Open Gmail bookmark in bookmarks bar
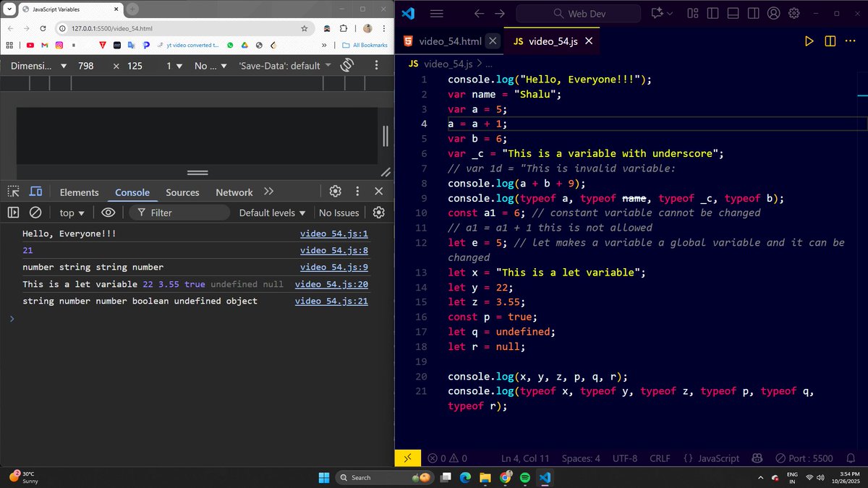 click(x=44, y=45)
